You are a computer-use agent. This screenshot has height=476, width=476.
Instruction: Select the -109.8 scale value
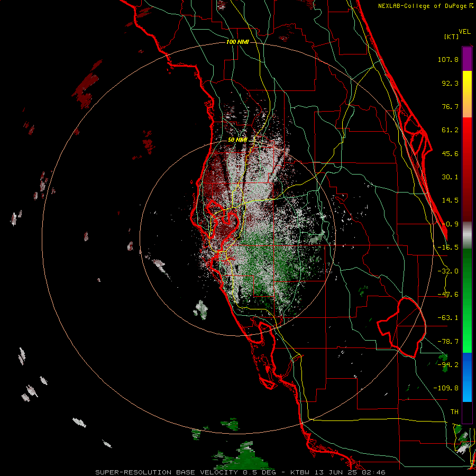[x=446, y=388]
